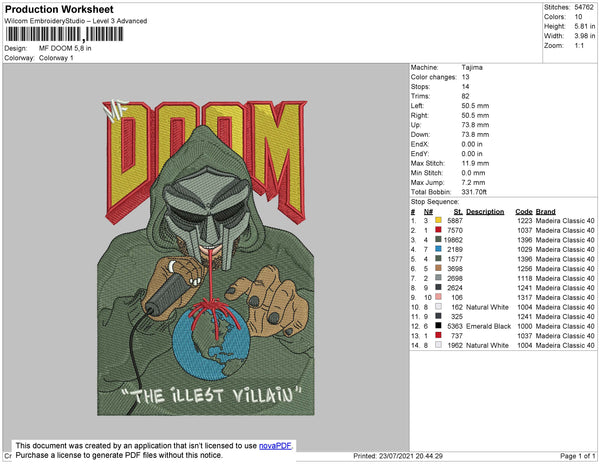
Task: Click stitch count '7570' in row 2
Action: [455, 230]
